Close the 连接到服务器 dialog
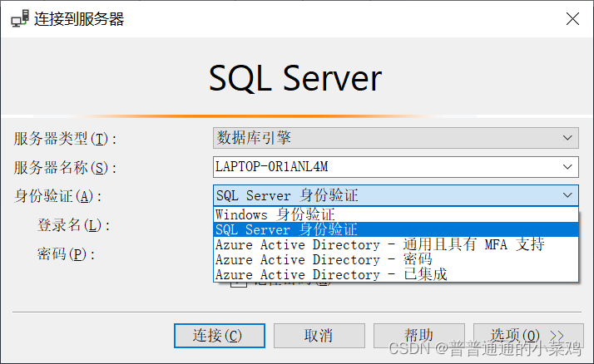 (x=572, y=18)
